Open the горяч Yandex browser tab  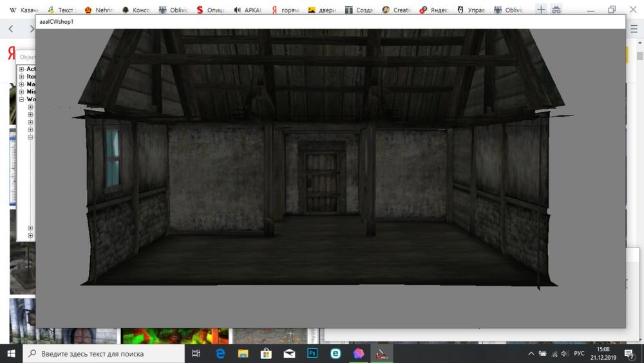pos(285,10)
